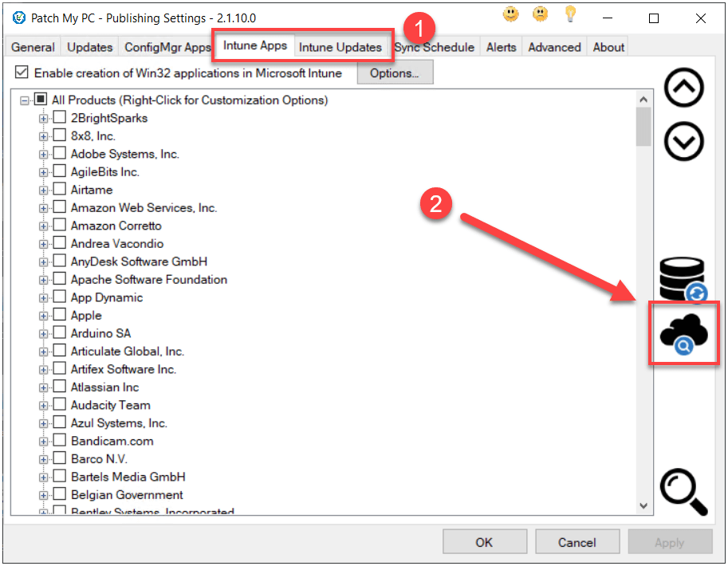
Task: Expand the 8x8, Inc. node
Action: 43,136
